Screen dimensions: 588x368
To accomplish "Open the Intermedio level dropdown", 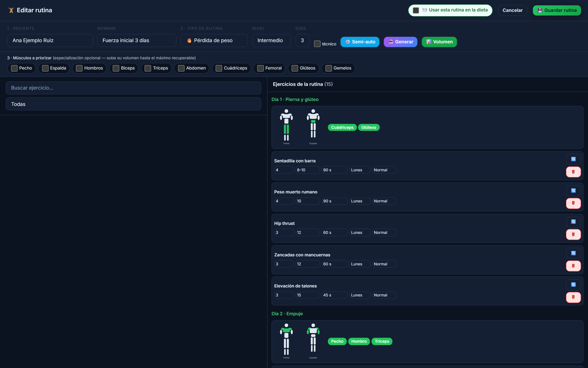I will click(x=271, y=40).
